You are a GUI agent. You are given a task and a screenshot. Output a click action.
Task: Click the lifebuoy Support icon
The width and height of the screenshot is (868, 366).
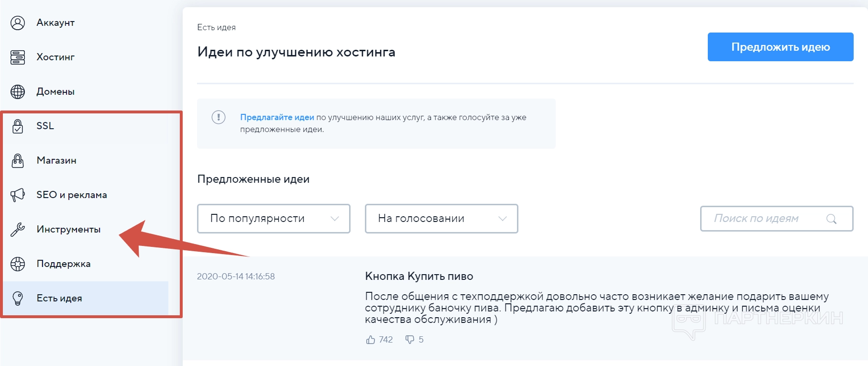point(18,264)
